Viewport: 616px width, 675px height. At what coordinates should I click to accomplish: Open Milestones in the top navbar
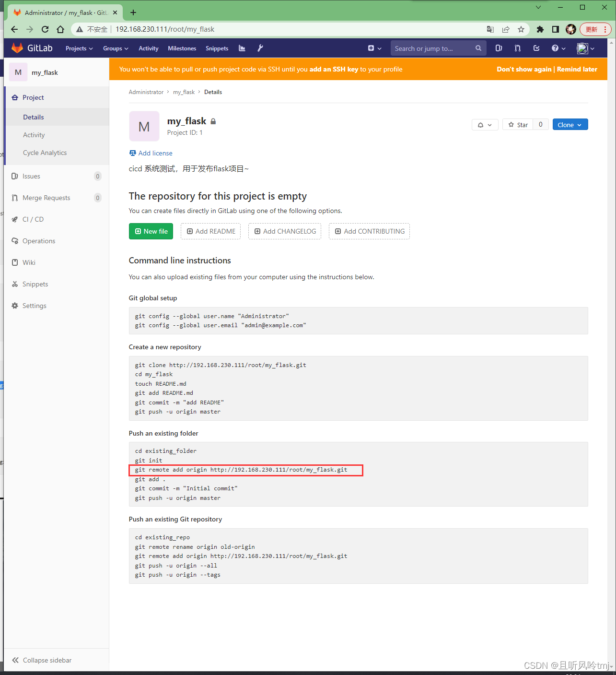182,48
